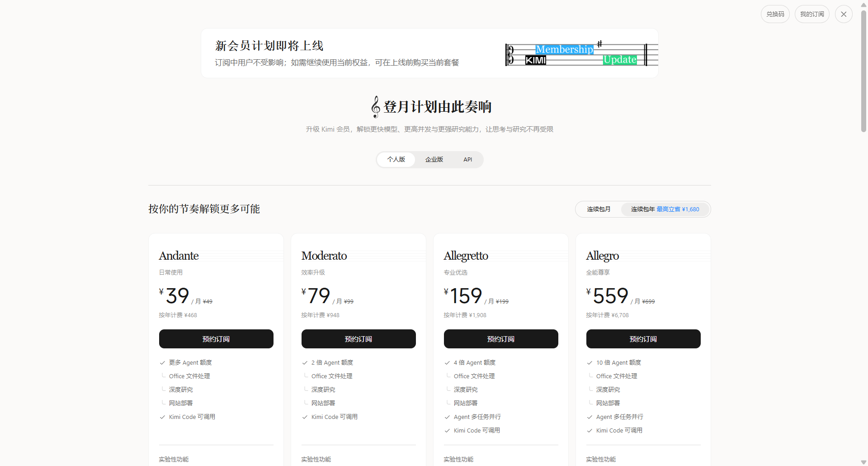Click the Allegretto plan title
The width and height of the screenshot is (868, 466).
tap(466, 256)
